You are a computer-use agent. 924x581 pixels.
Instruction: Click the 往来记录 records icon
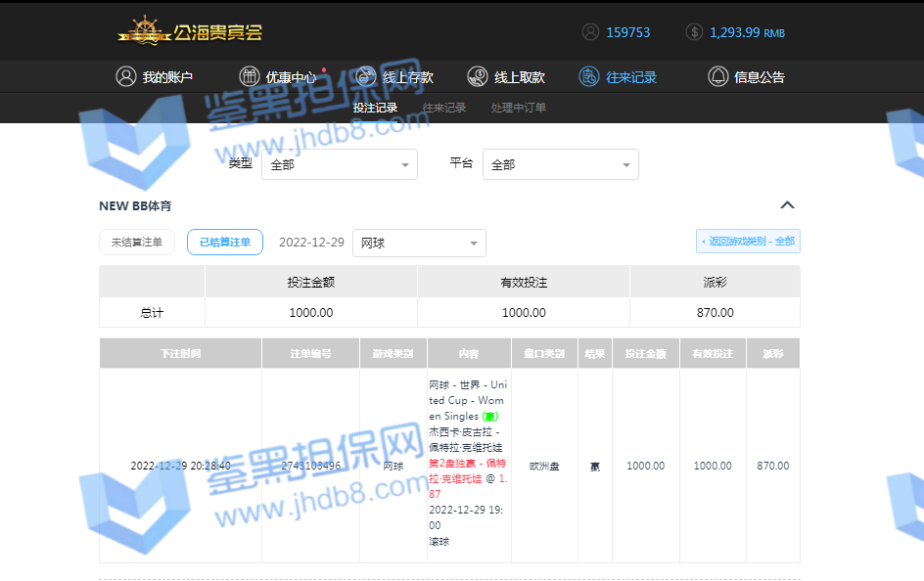589,76
